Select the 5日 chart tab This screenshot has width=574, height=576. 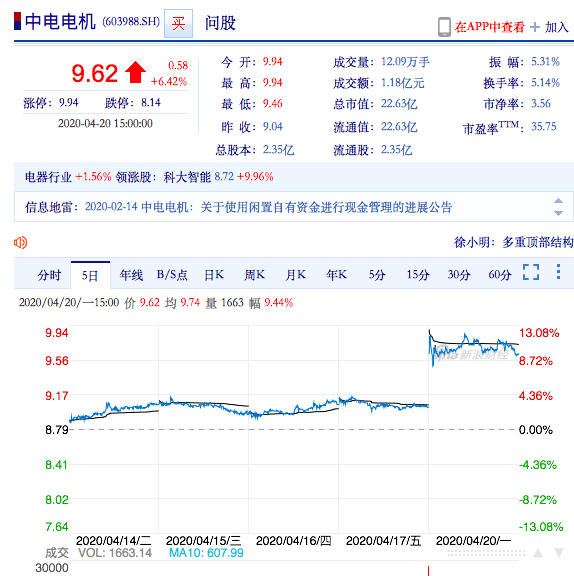tap(90, 275)
